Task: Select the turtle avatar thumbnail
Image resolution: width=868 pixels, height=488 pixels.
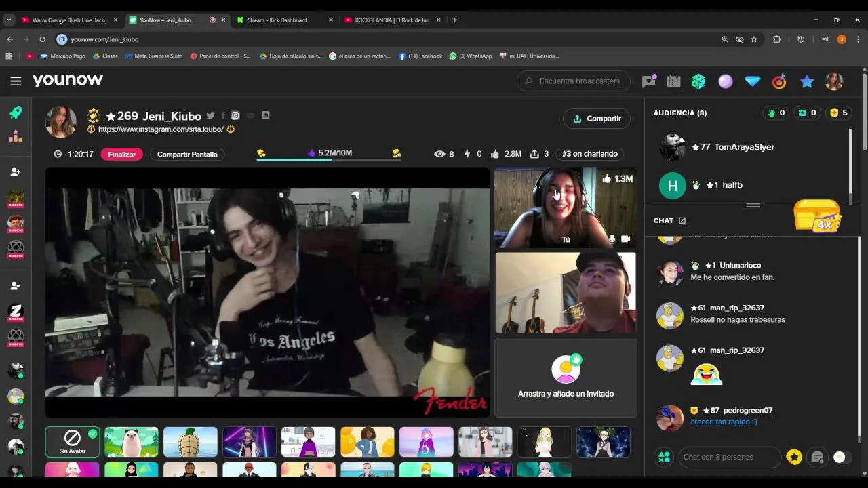Action: (191, 442)
